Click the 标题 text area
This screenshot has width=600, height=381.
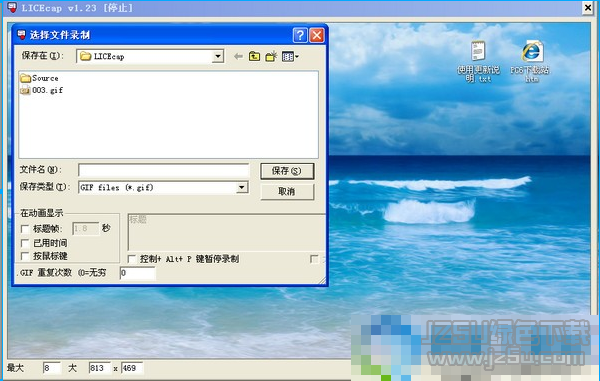[227, 232]
